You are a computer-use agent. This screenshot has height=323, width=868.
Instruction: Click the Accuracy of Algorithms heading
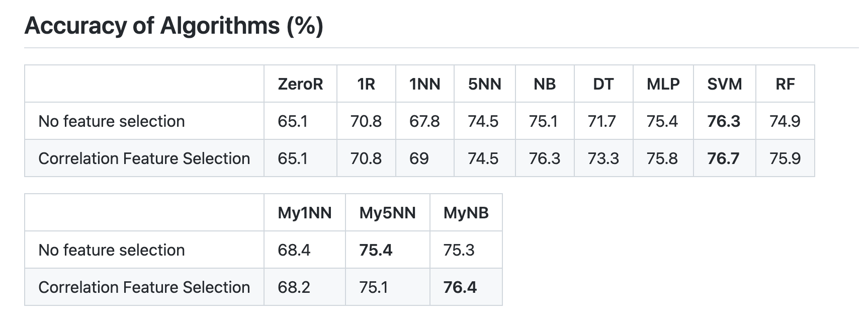pyautogui.click(x=173, y=26)
